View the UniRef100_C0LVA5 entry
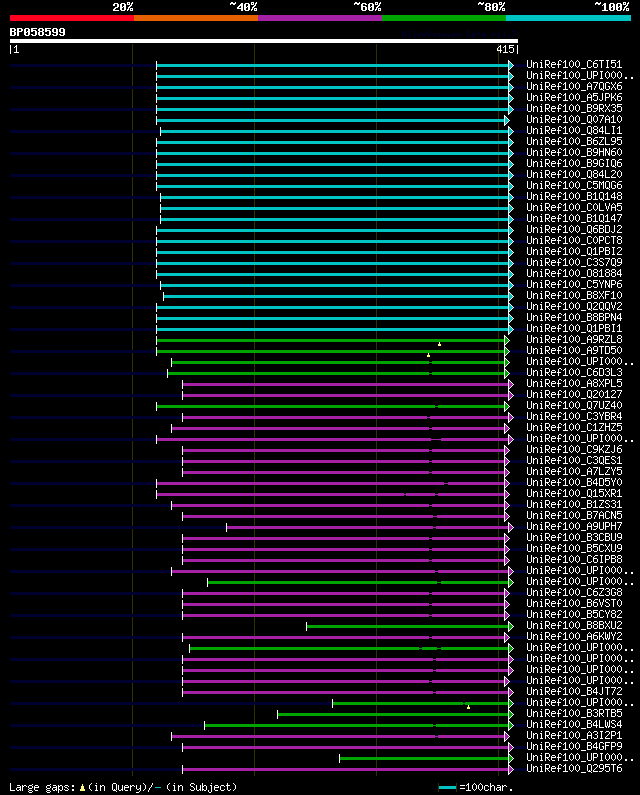Screen dimensions: 640x795 pos(574,207)
